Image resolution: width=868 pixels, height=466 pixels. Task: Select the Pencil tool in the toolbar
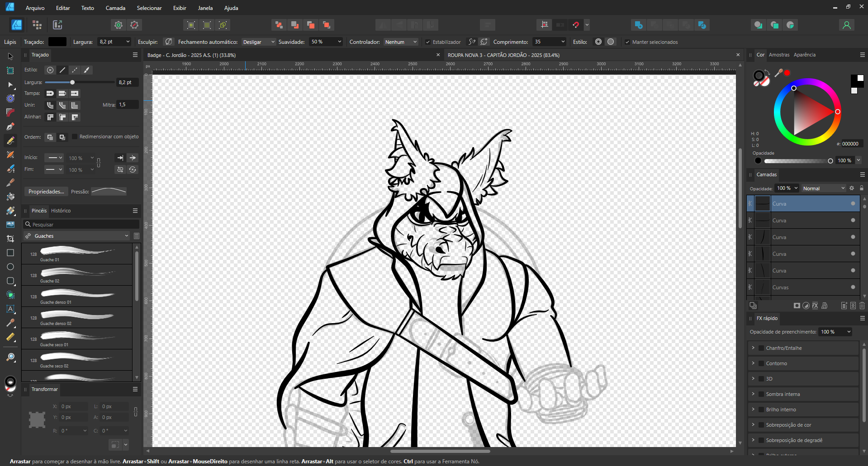[10, 141]
